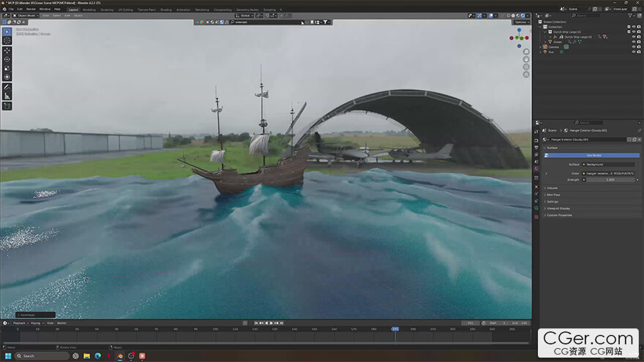Select the Add Cube tool
Image resolution: width=644 pixels, height=362 pixels.
click(x=7, y=106)
